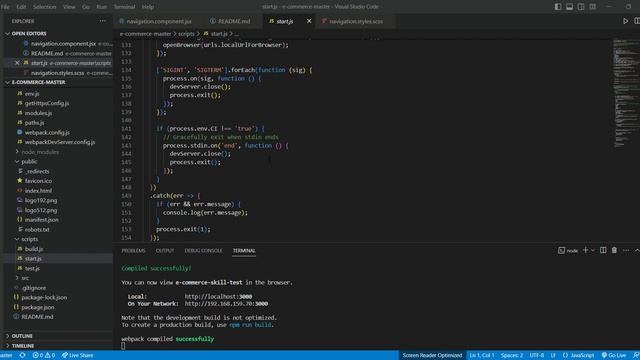Run the file with play icon
This screenshot has width=640, height=360.
pyautogui.click(x=625, y=21)
